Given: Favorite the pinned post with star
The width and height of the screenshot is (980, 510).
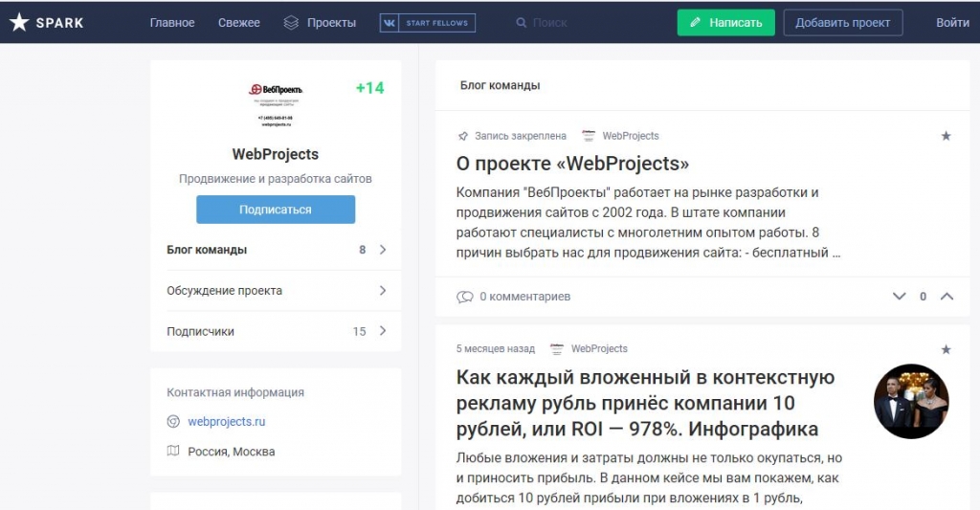Looking at the screenshot, I should (947, 136).
